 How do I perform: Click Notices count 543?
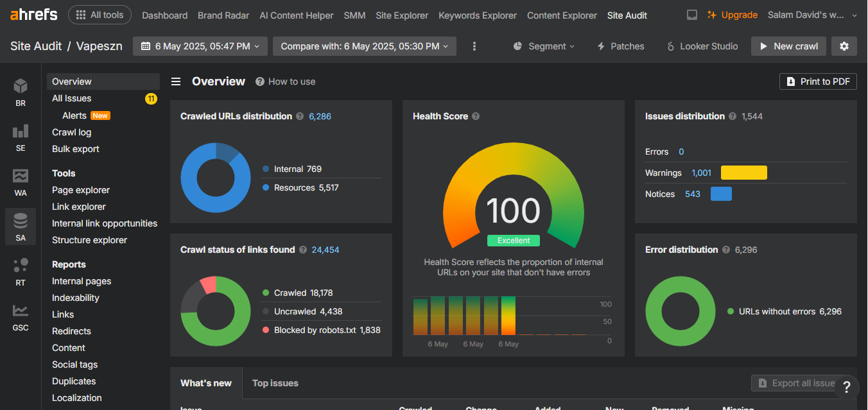click(693, 194)
